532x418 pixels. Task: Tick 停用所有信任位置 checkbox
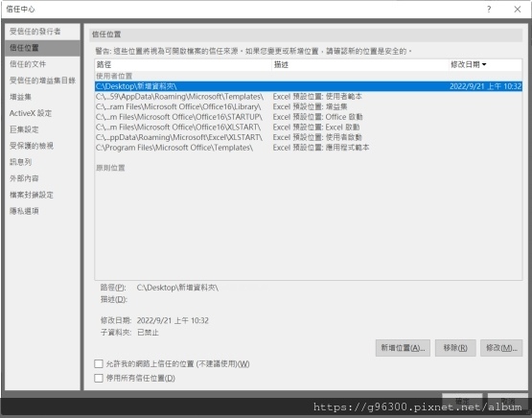(99, 378)
